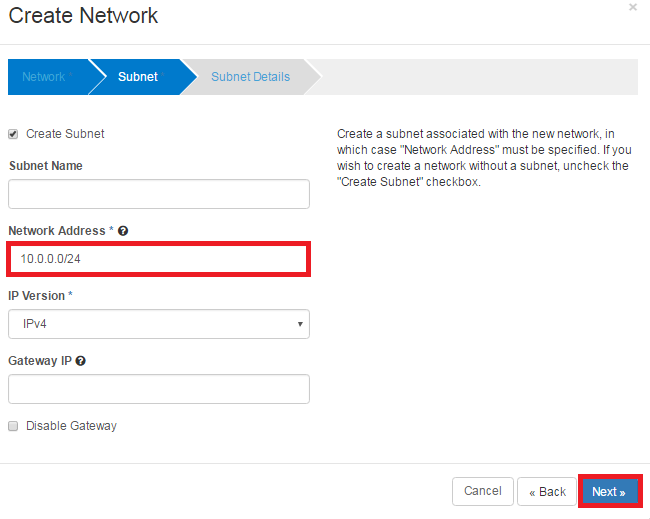Viewport: 650px width, 519px height.
Task: Click the Gateway IP label text
Action: pyautogui.click(x=39, y=361)
